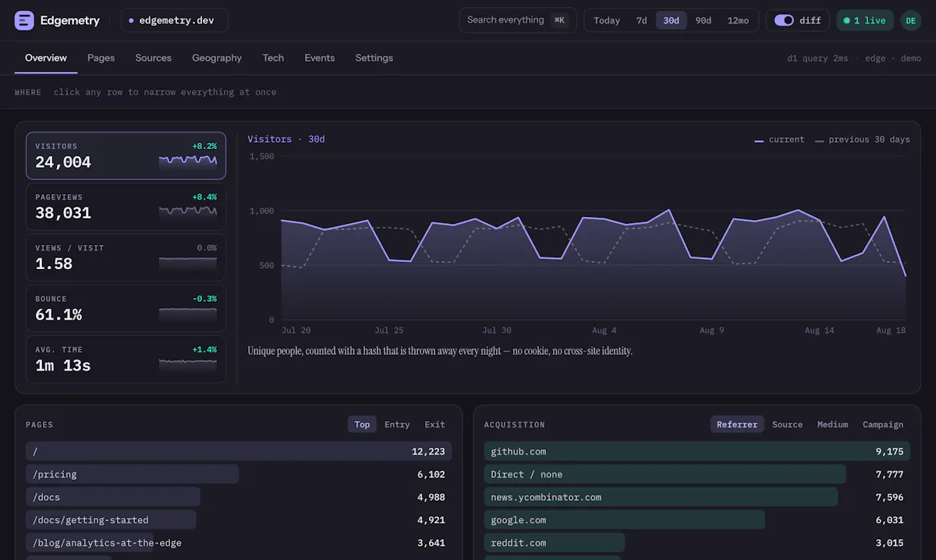Click the Visitors sparkline chart
The image size is (936, 560).
(188, 160)
